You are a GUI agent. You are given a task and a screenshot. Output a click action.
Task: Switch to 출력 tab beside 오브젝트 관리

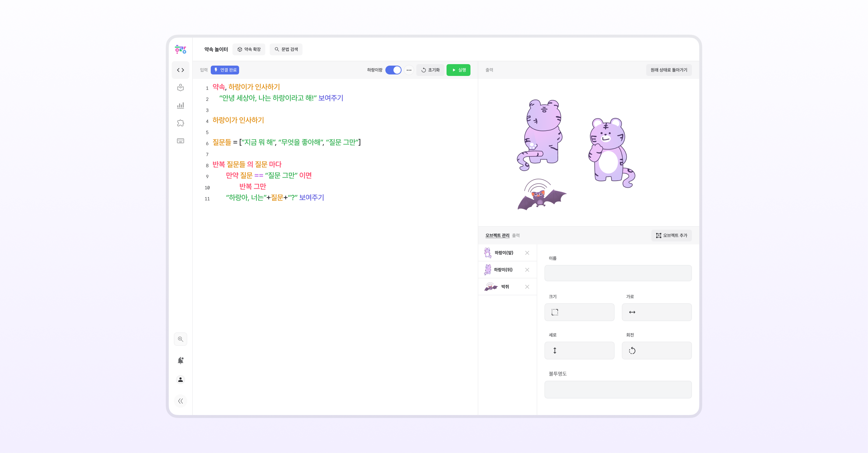coord(516,236)
